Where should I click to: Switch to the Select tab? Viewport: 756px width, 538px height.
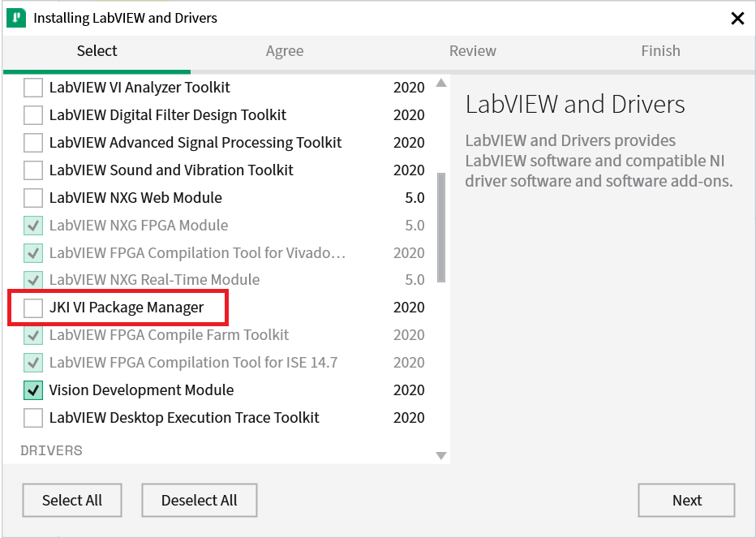point(97,50)
